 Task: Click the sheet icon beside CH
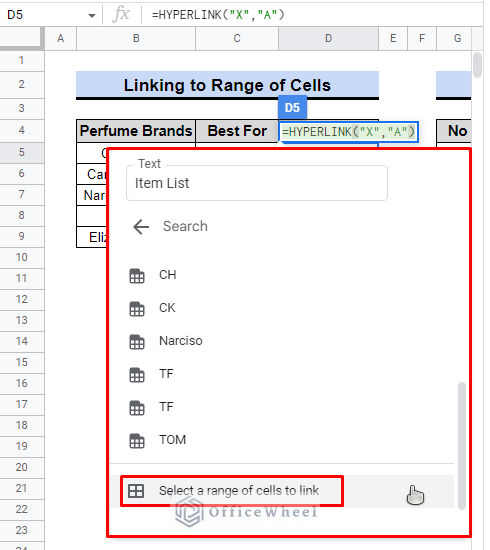pos(137,276)
